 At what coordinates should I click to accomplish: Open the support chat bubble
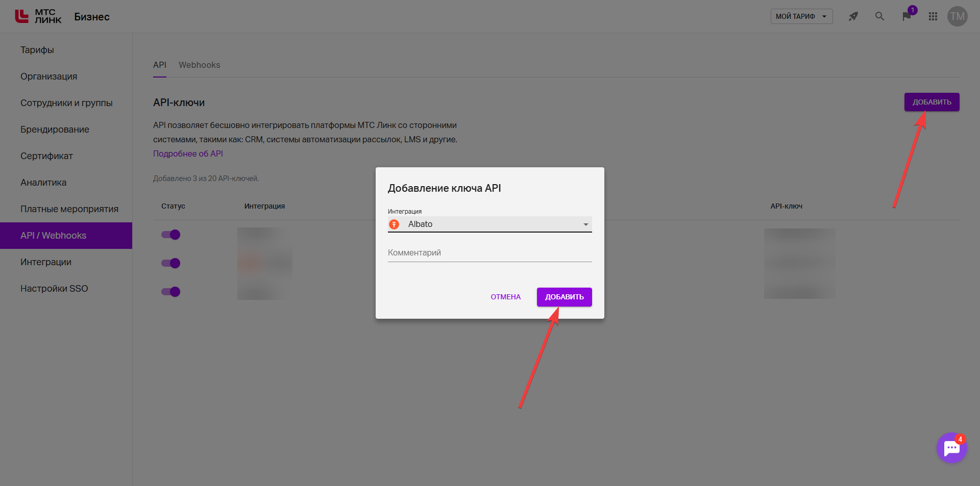952,448
